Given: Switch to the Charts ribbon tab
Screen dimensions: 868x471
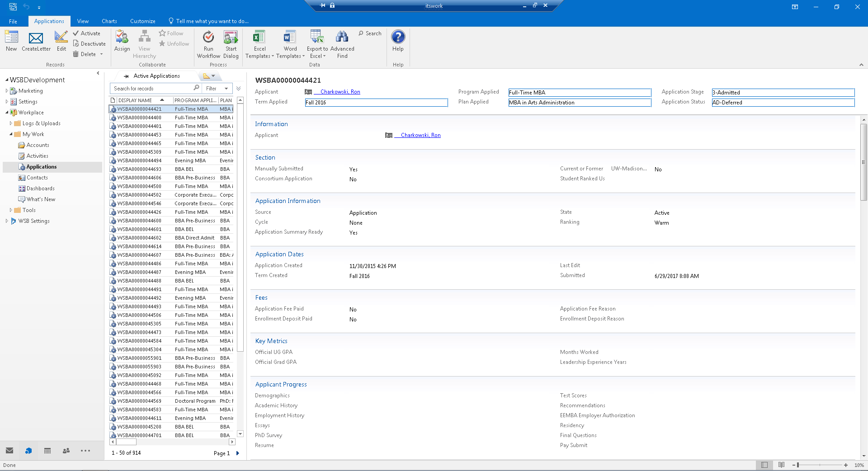Looking at the screenshot, I should coord(109,21).
